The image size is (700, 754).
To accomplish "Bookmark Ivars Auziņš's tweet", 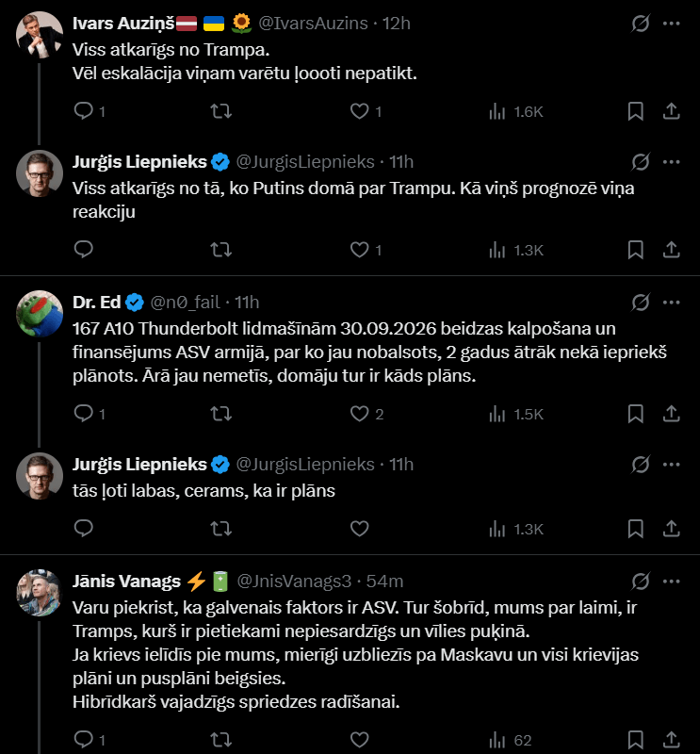I will tap(636, 111).
